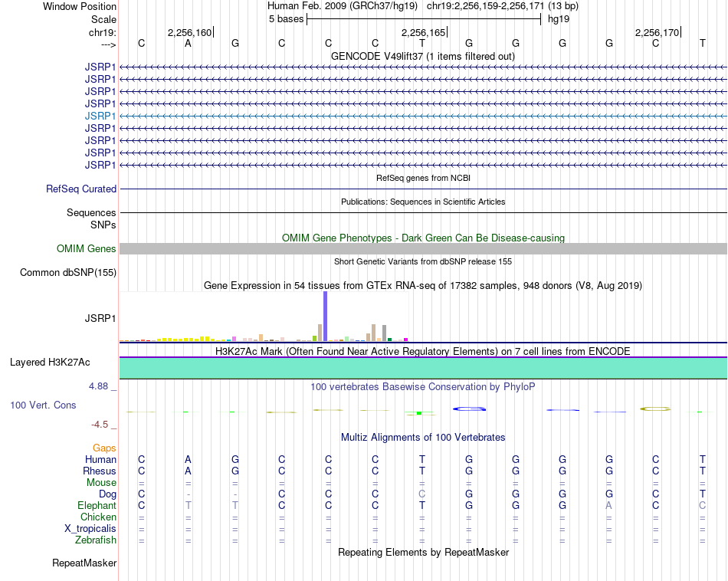Click the A base in the top sequence row
This screenshot has height=581, width=728.
pyautogui.click(x=188, y=43)
